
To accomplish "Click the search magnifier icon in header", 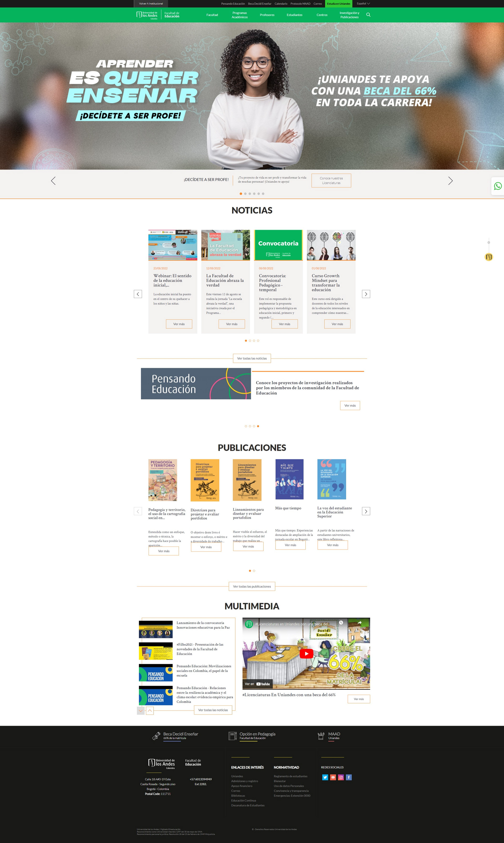I will pos(368,15).
